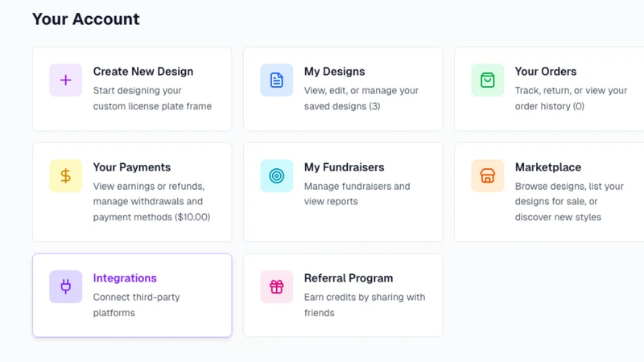The width and height of the screenshot is (644, 362).
Task: Select the My Fundraisers title link
Action: click(345, 167)
